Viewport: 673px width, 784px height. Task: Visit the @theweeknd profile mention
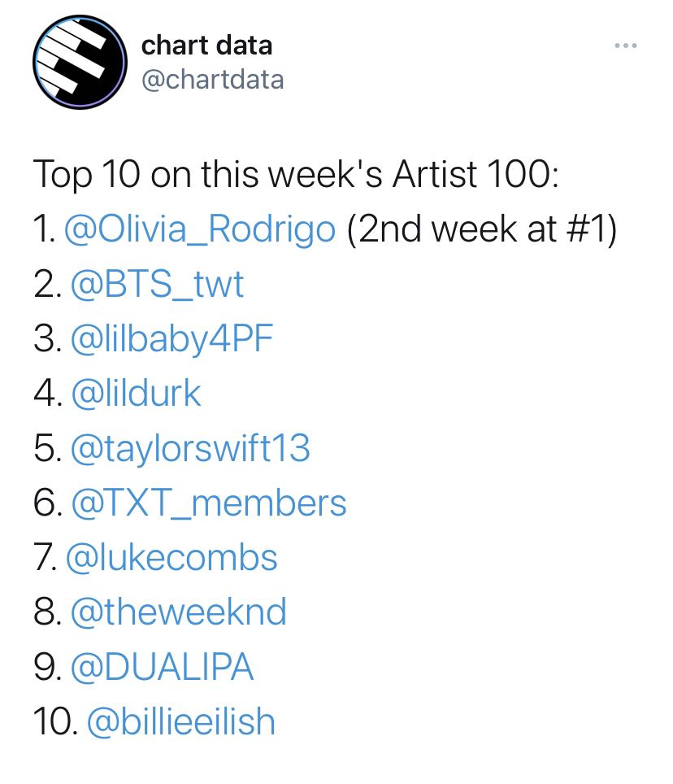coord(179,612)
